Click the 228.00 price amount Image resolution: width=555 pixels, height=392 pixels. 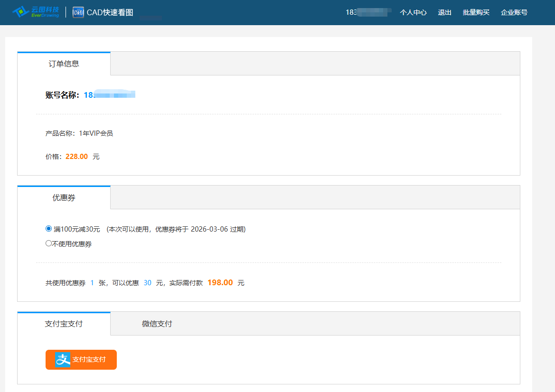(76, 157)
